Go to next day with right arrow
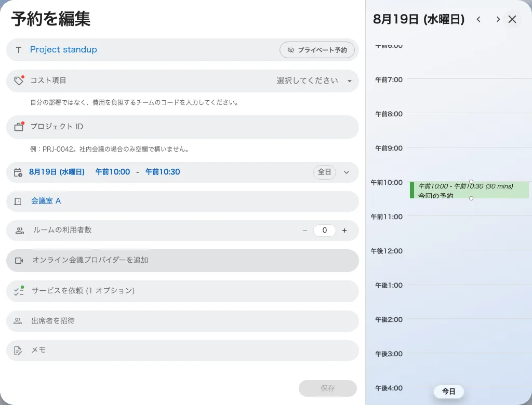The image size is (532, 405). pos(498,19)
